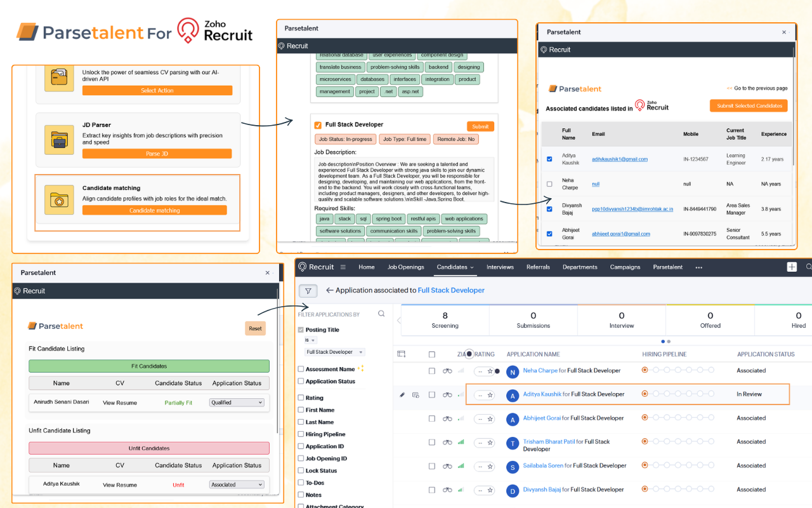Click the left chevron beside the Screening stage

(398, 320)
